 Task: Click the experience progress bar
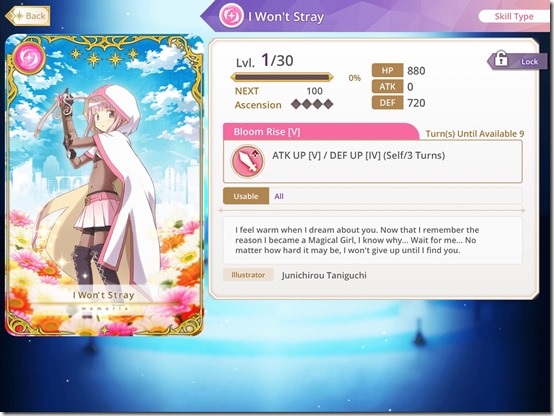tap(282, 77)
